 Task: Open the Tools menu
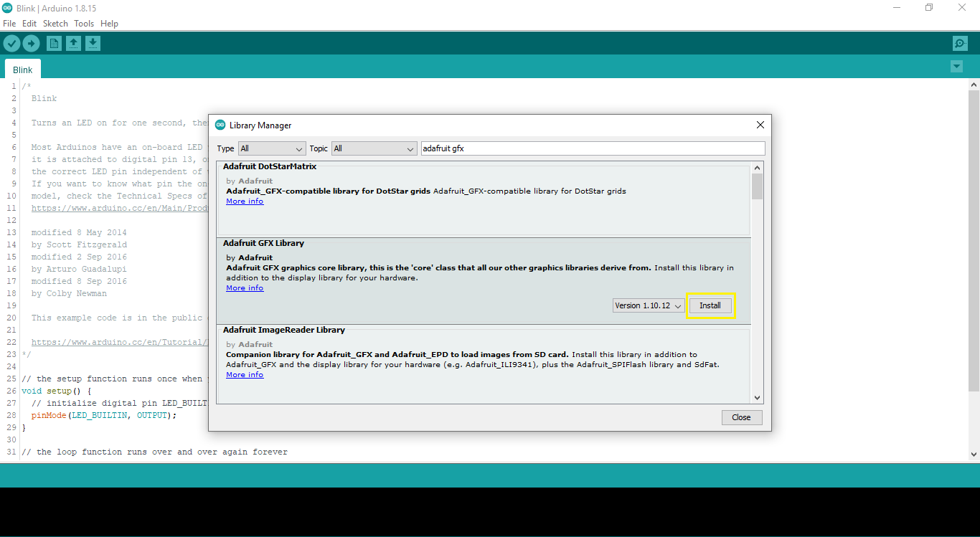[84, 24]
